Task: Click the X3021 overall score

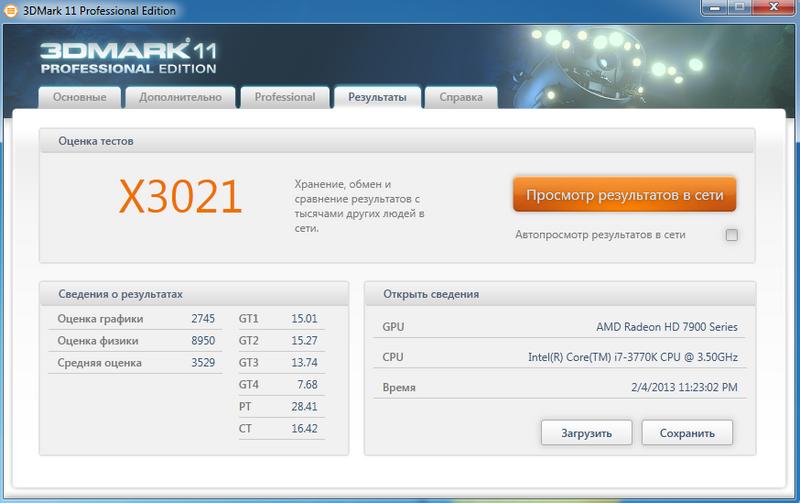Action: point(181,197)
